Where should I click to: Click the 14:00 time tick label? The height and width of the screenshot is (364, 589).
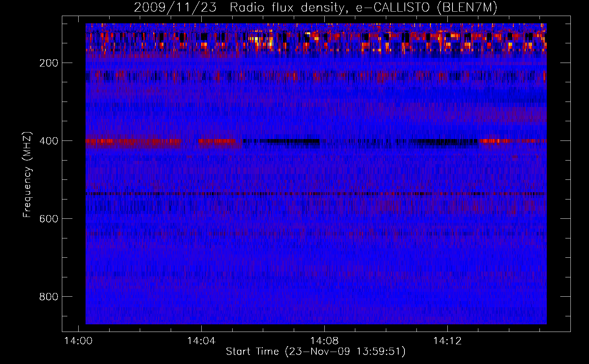(78, 341)
